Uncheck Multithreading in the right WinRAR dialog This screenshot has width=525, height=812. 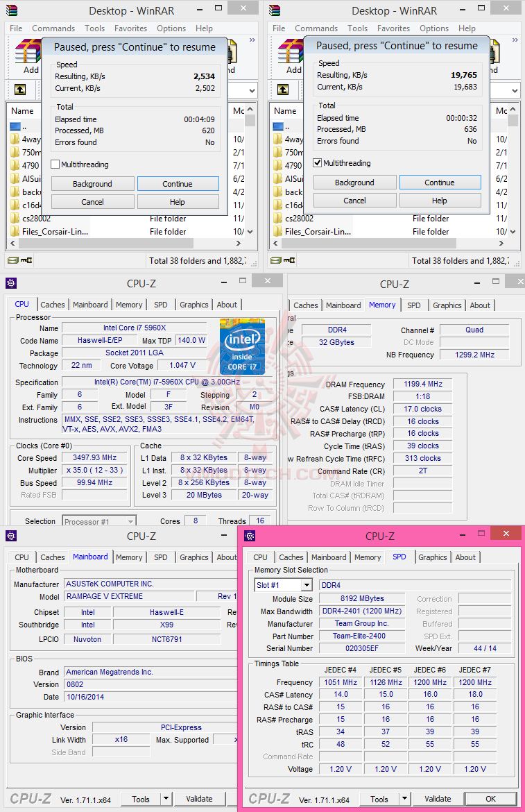pyautogui.click(x=318, y=162)
